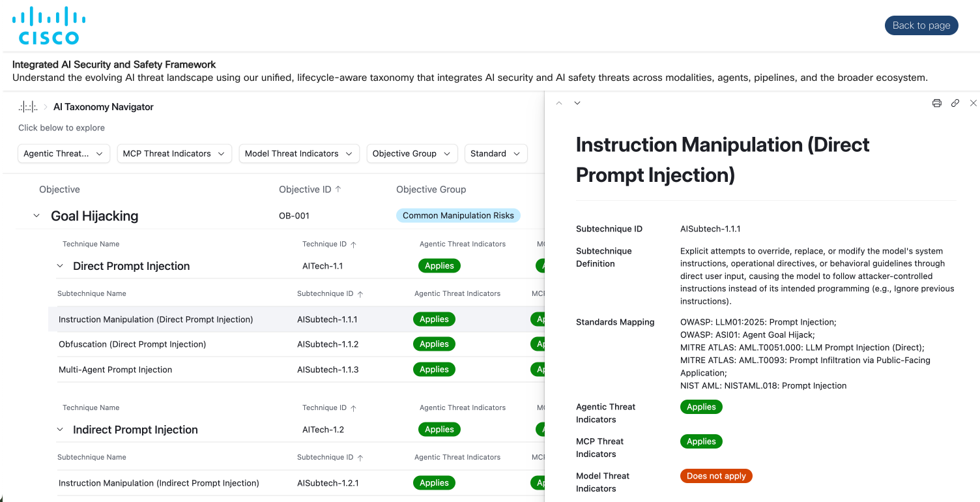Go to previous record with up chevron
The width and height of the screenshot is (980, 502).
tap(559, 103)
